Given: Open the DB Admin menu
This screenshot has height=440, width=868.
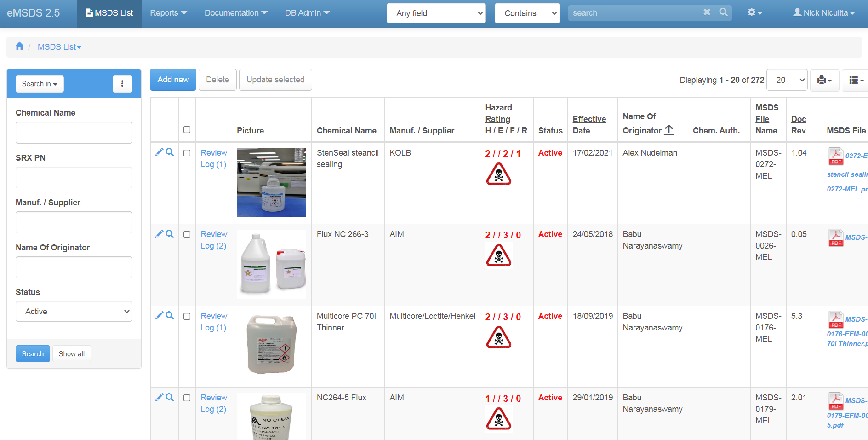Looking at the screenshot, I should tap(307, 12).
